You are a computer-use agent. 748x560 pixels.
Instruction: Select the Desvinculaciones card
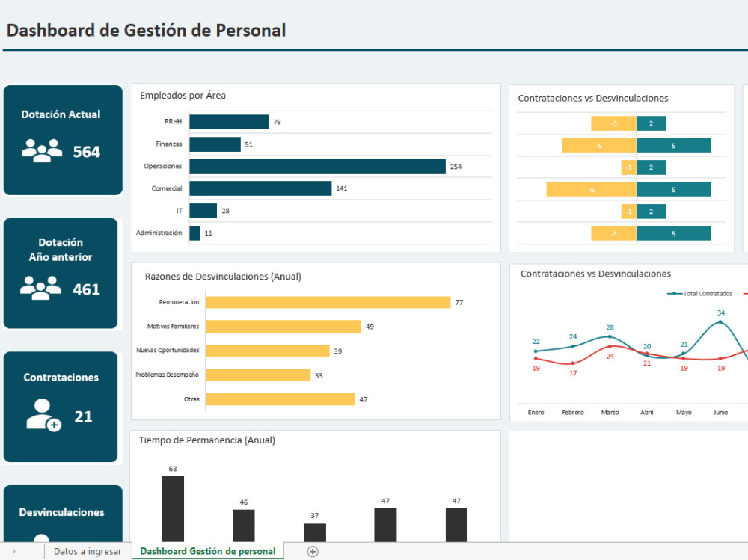point(63,514)
